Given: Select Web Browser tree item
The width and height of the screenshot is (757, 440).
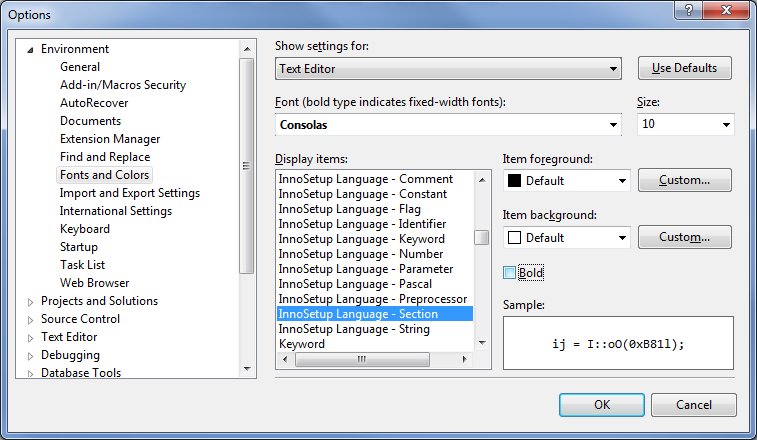Looking at the screenshot, I should tap(95, 283).
